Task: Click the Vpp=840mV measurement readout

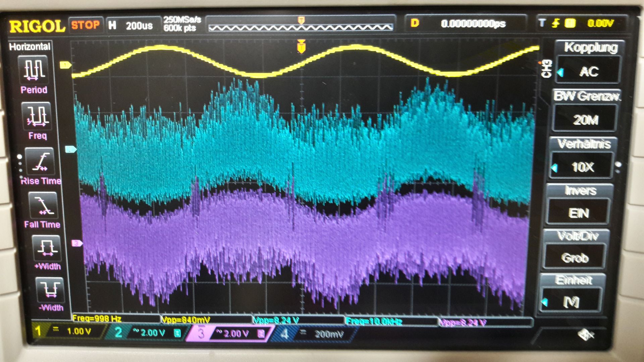Action: click(x=186, y=320)
